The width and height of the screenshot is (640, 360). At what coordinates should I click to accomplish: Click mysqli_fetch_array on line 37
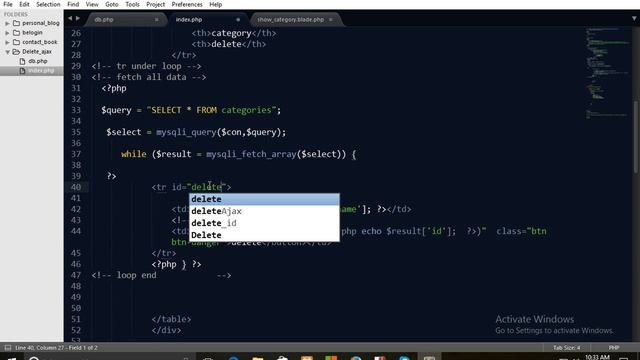251,154
